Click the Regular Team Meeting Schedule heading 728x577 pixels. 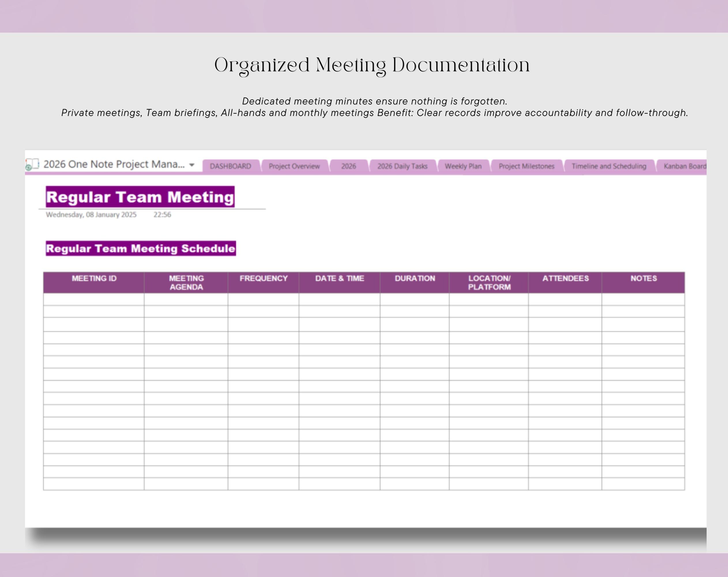click(141, 248)
